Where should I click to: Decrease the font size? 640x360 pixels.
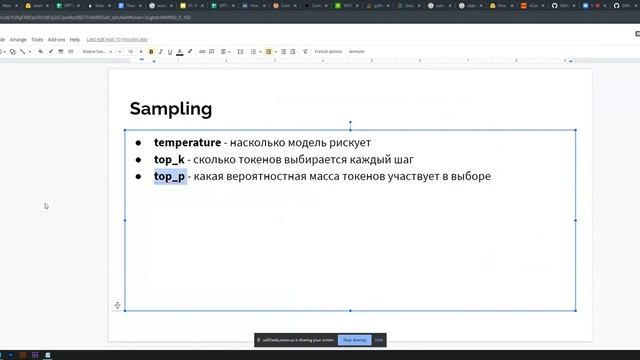point(119,52)
